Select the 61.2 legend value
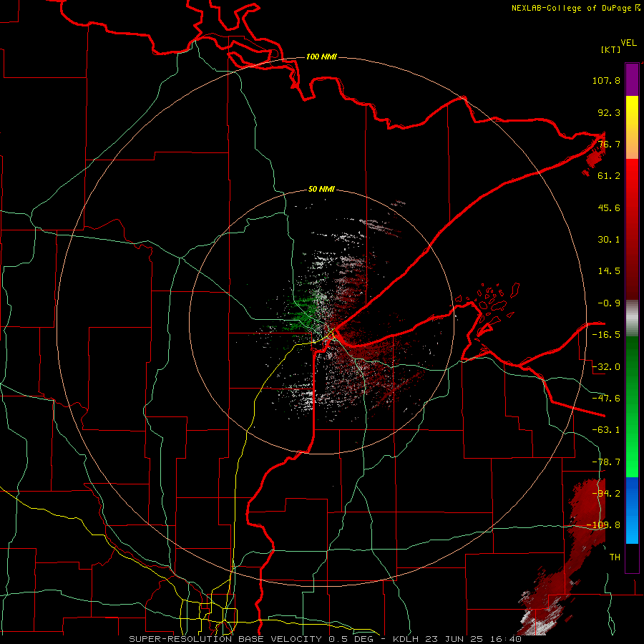The width and height of the screenshot is (644, 644). pyautogui.click(x=609, y=176)
